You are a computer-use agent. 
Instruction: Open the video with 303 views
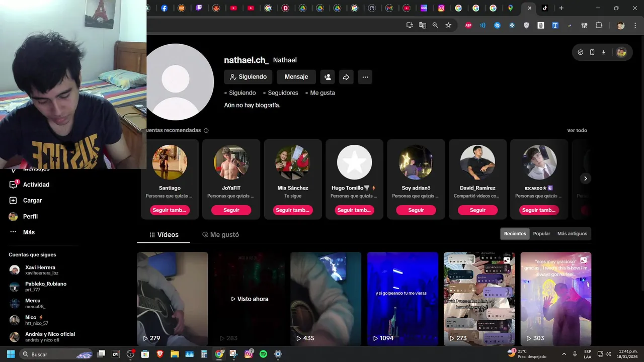[x=556, y=299]
